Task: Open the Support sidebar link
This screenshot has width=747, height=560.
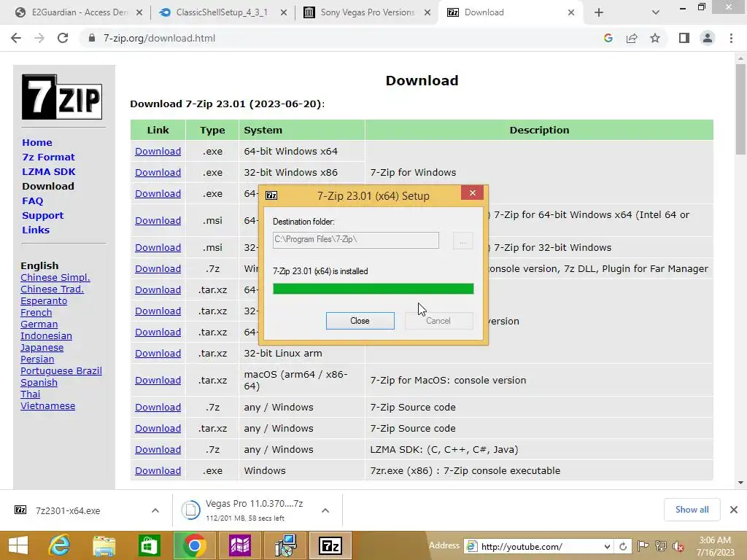Action: [42, 215]
